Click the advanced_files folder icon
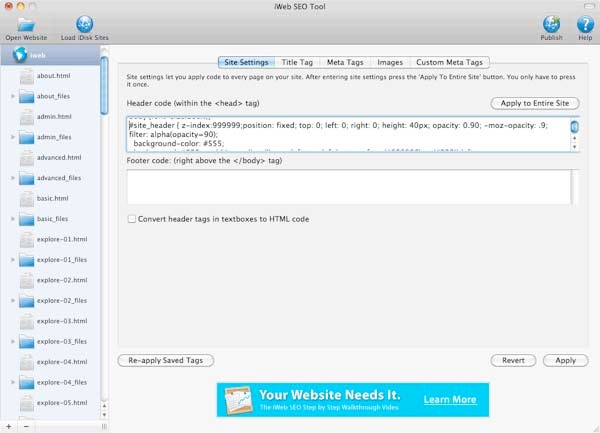 click(27, 178)
